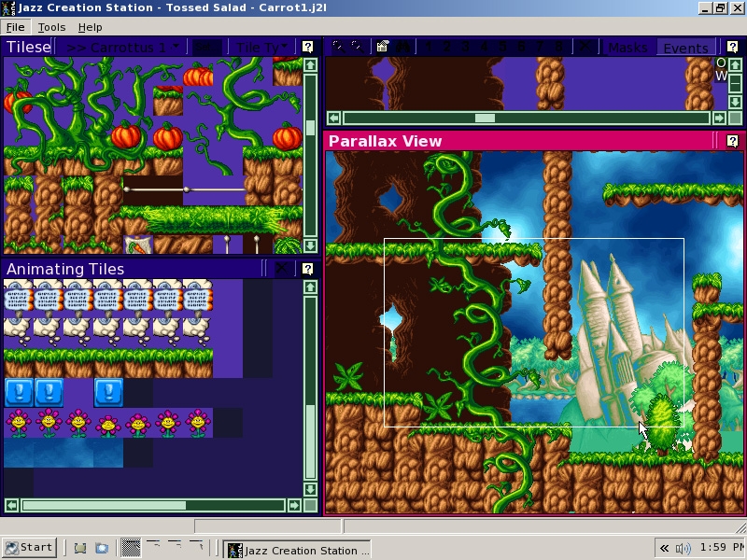Click the Animating Tiles scroll right arrow
This screenshot has height=560, width=747.
pyautogui.click(x=294, y=505)
